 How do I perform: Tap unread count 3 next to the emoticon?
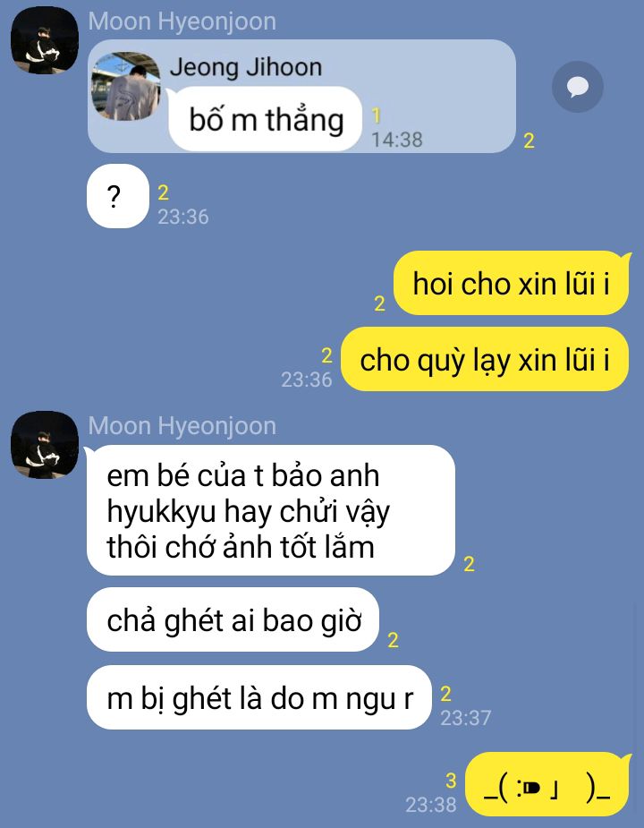[x=450, y=781]
